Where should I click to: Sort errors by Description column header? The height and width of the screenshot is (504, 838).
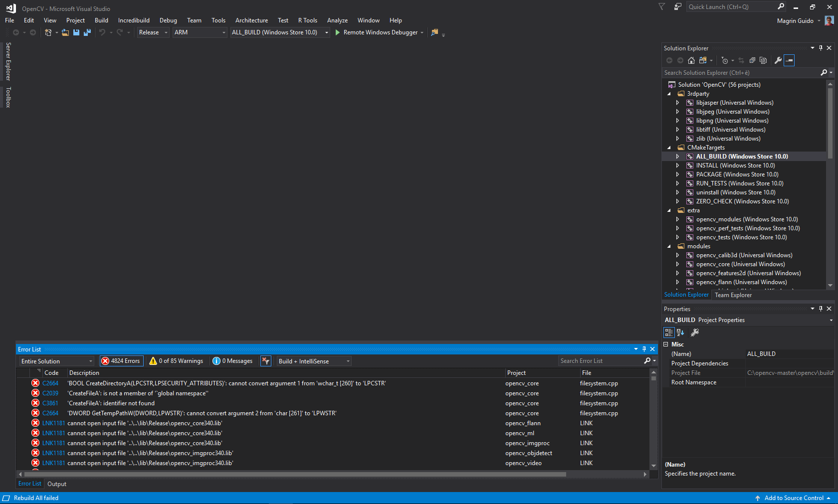286,373
